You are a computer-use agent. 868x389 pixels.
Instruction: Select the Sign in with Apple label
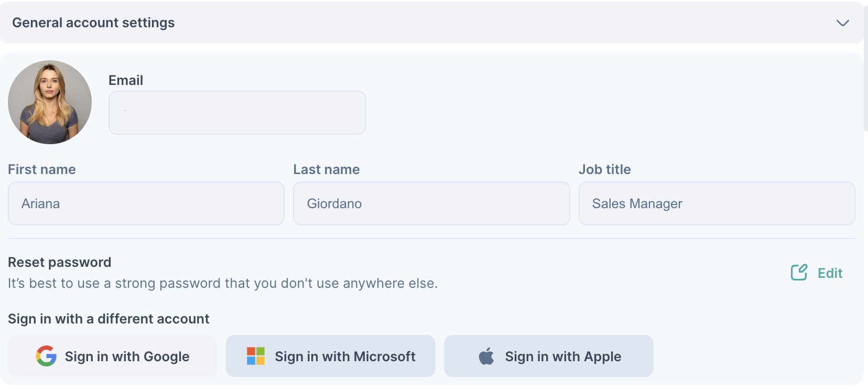pyautogui.click(x=563, y=356)
